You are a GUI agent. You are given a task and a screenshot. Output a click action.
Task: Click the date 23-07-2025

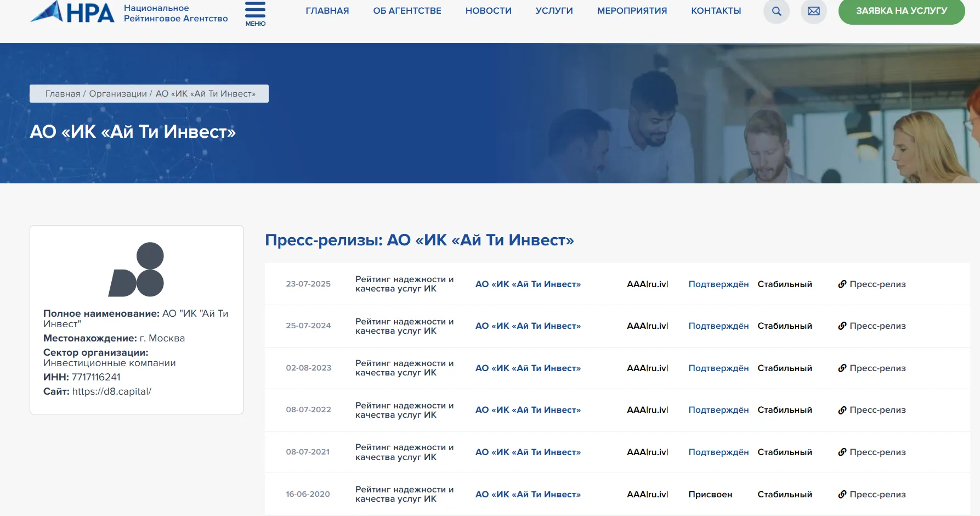308,284
